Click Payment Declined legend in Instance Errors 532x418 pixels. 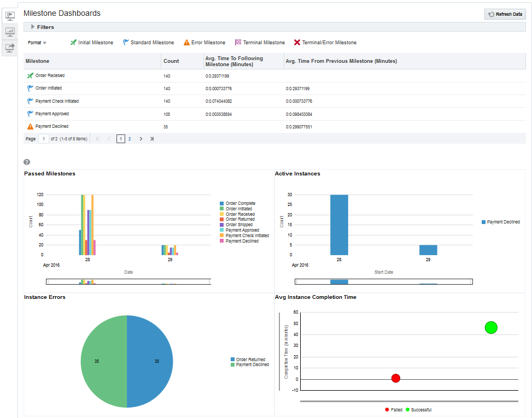tap(250, 365)
